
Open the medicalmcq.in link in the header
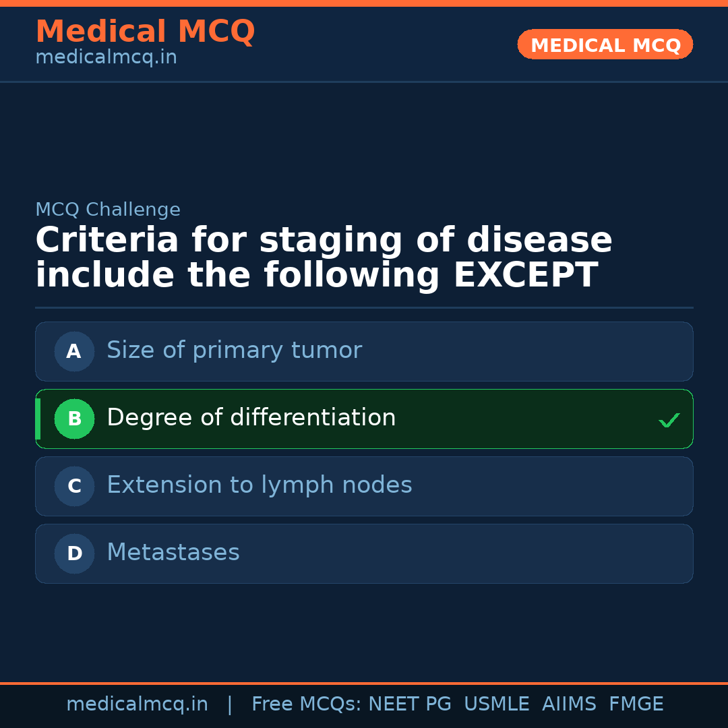106,57
